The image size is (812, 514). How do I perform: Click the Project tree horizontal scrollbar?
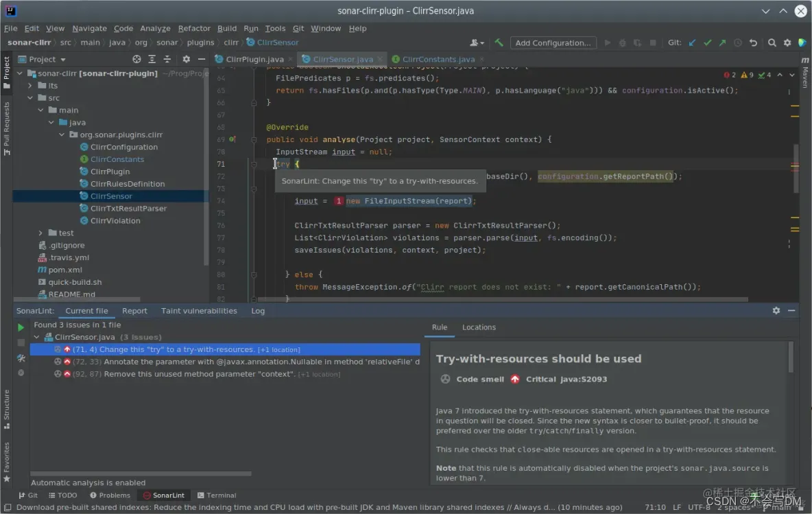tap(77, 299)
